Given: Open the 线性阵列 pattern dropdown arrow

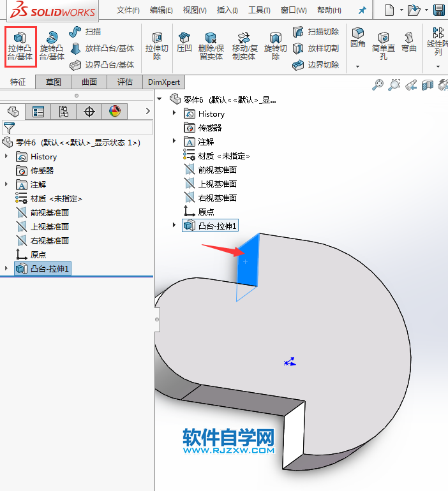Looking at the screenshot, I should coord(438,66).
